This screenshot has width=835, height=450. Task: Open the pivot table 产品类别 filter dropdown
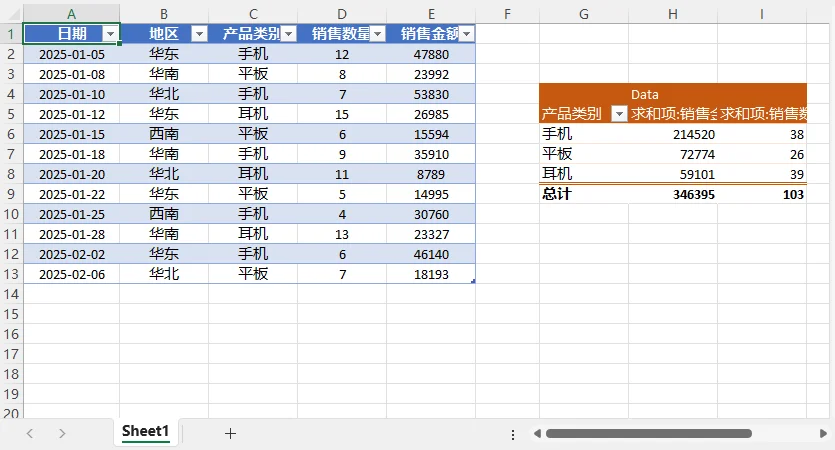[619, 114]
